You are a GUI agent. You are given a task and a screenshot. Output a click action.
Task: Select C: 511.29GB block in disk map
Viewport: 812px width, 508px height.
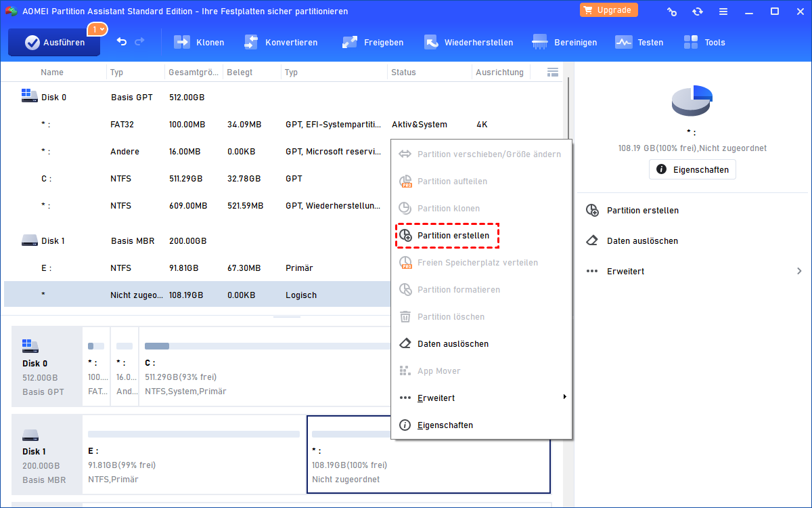pos(265,366)
